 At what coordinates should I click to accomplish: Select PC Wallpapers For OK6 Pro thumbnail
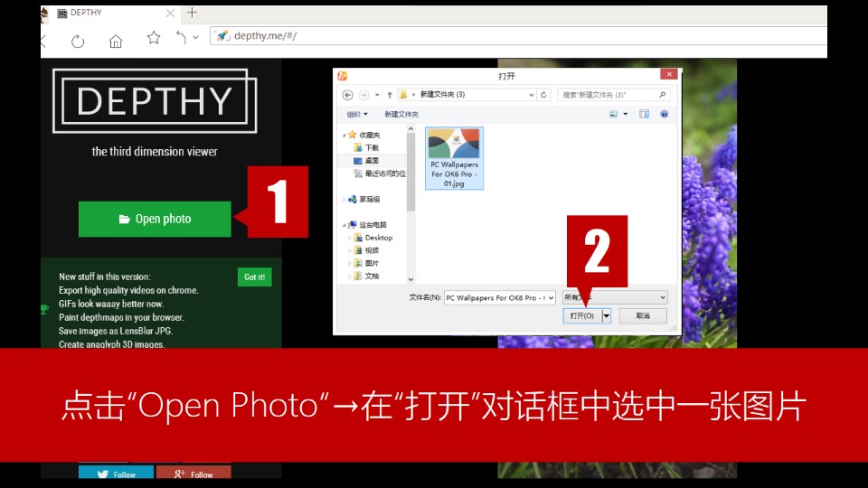(455, 157)
